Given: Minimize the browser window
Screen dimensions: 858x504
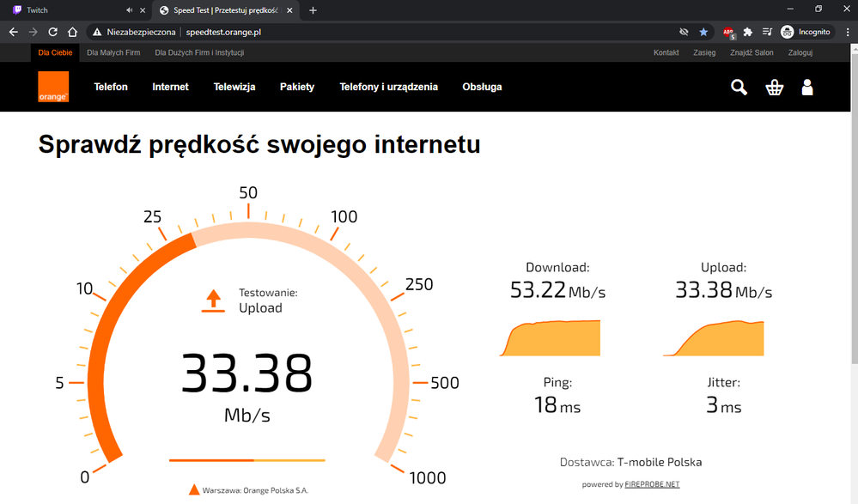Looking at the screenshot, I should [x=790, y=9].
